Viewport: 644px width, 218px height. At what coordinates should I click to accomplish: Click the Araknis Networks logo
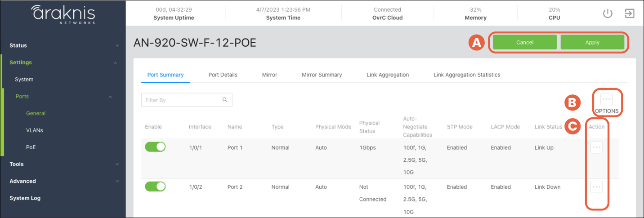pyautogui.click(x=63, y=14)
